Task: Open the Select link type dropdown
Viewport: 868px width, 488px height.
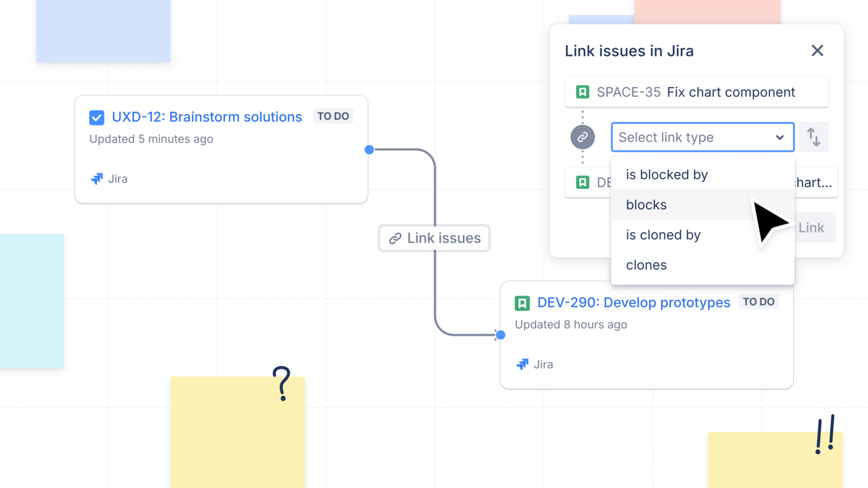Action: pyautogui.click(x=702, y=137)
